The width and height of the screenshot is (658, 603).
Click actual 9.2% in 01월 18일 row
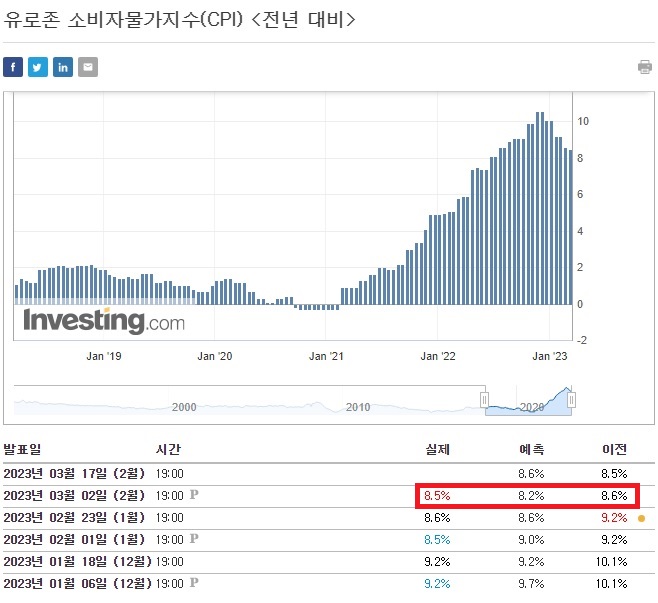(437, 562)
